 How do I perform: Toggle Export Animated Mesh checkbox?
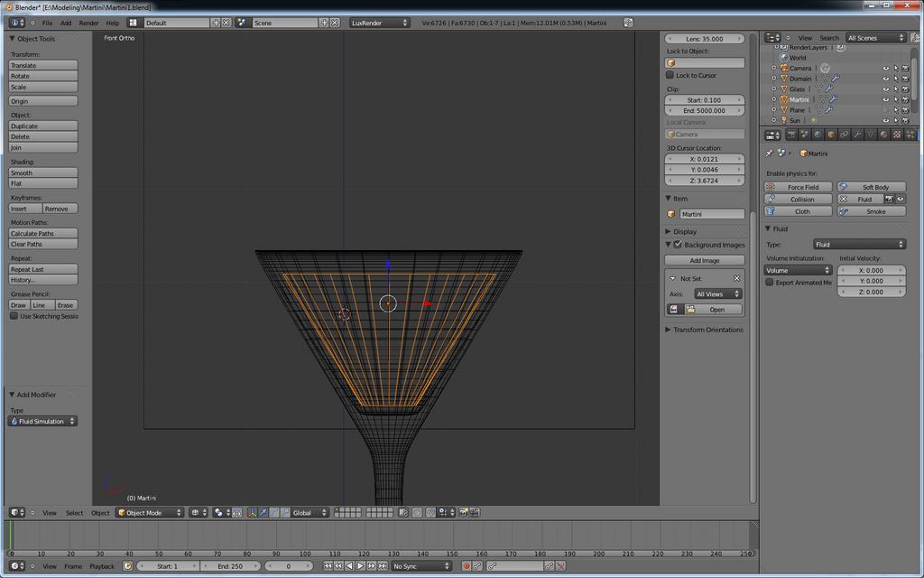pos(770,283)
